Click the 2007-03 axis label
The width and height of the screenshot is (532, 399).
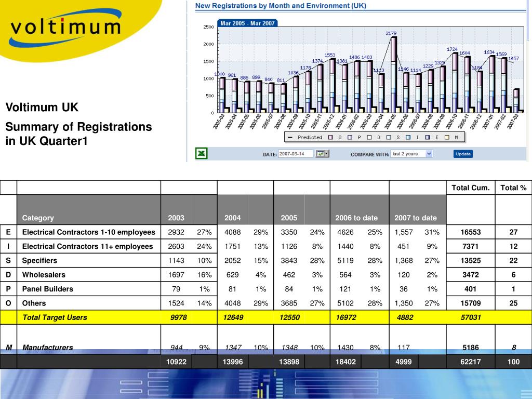click(x=513, y=122)
